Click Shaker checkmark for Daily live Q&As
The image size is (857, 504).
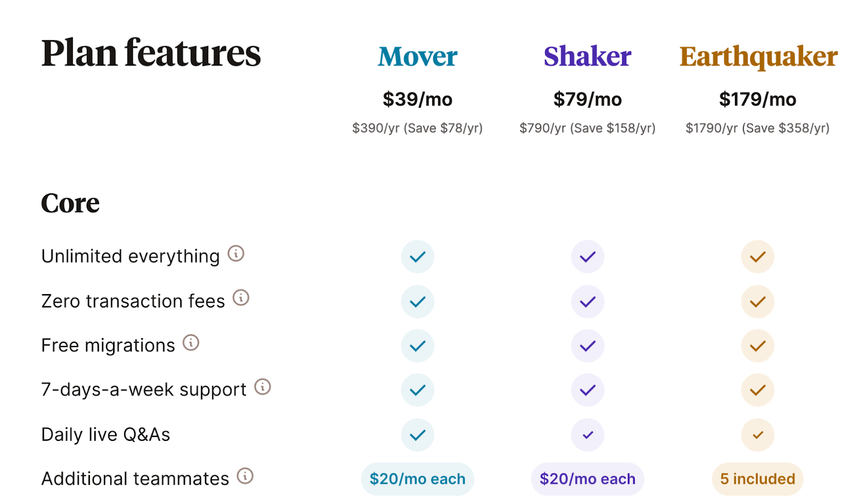click(x=588, y=435)
